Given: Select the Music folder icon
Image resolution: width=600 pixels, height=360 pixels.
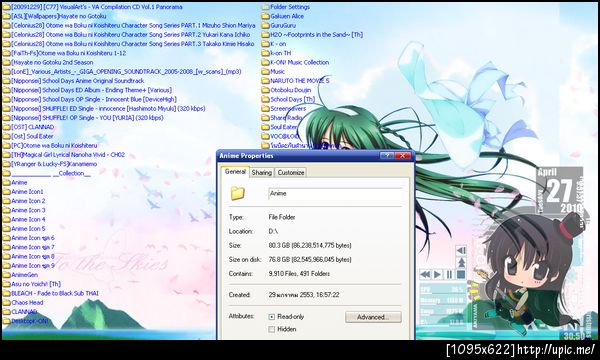Looking at the screenshot, I should click(265, 72).
